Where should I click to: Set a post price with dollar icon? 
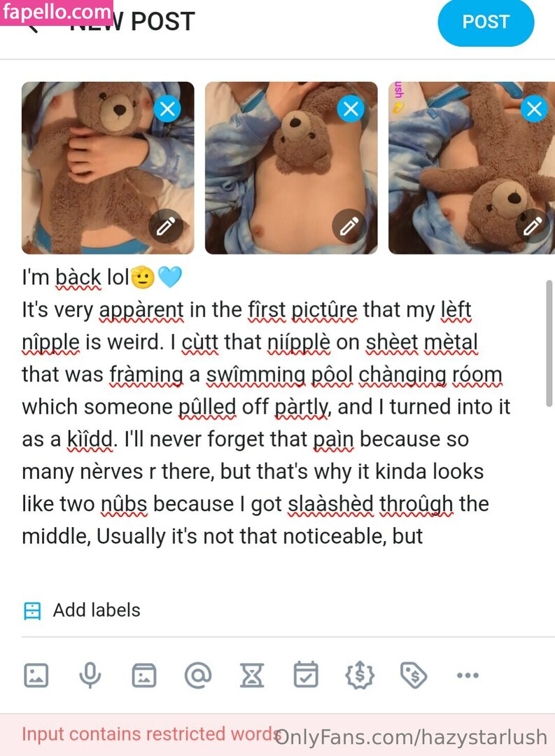click(360, 675)
